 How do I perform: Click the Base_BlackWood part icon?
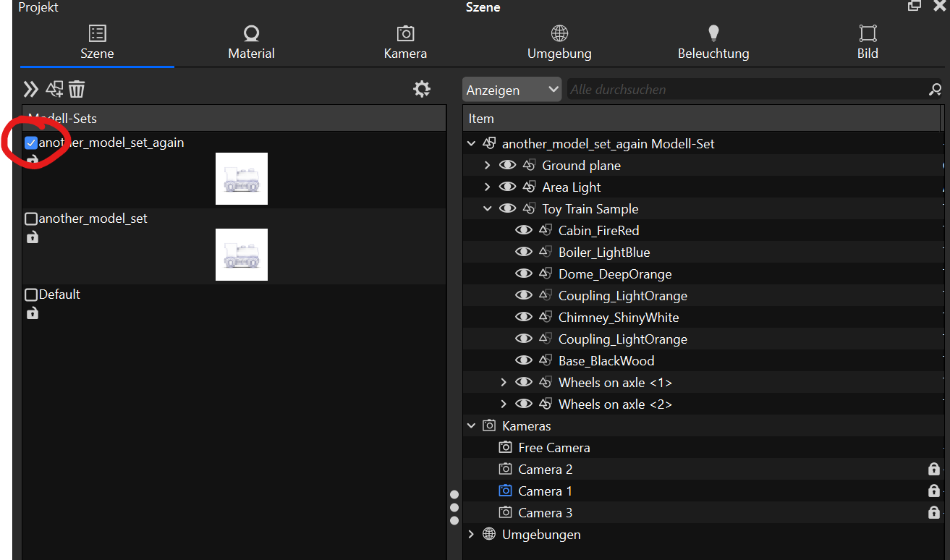coord(546,361)
